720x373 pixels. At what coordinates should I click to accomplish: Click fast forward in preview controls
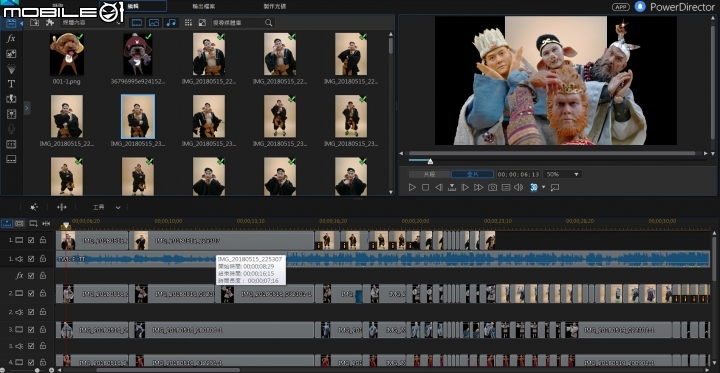click(478, 187)
